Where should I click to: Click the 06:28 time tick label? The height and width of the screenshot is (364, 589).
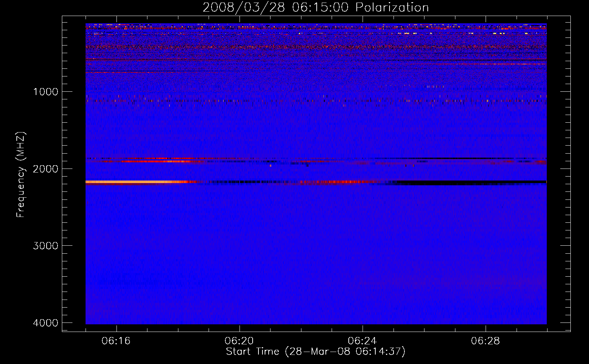[485, 341]
